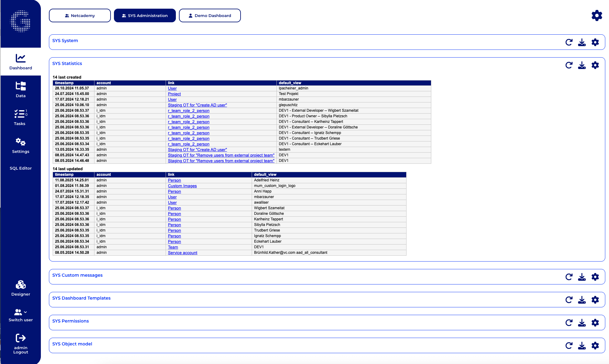Open the Custom Images link

point(182,186)
